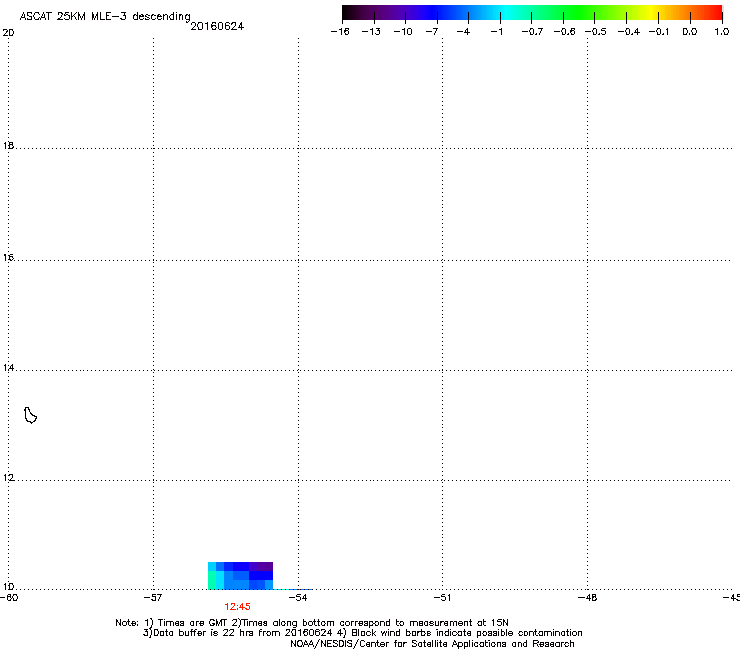Click the longitude label -60

click(x=9, y=598)
